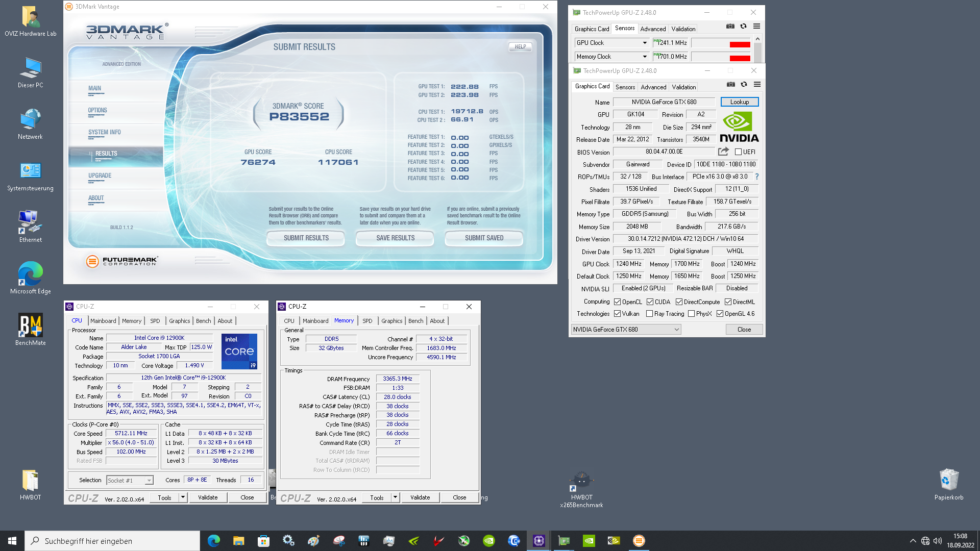980x551 pixels.
Task: Toggle CUDA checkbox in GPU-Z
Action: [650, 302]
